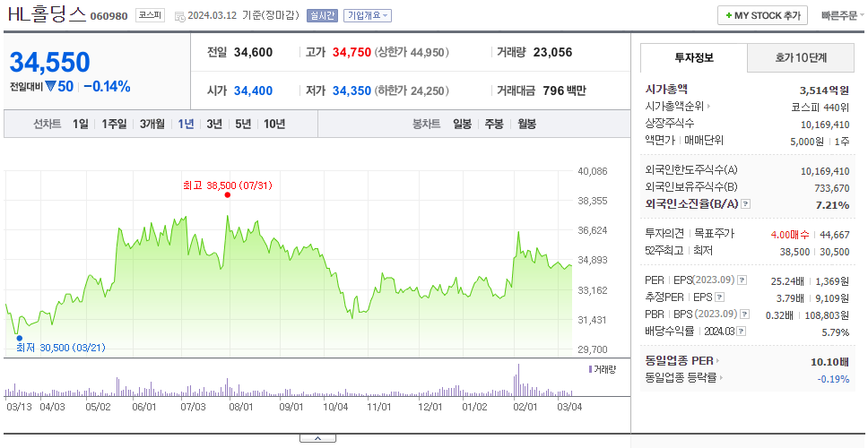
Task: Switch to the 호가10단계 tab
Action: pyautogui.click(x=801, y=57)
